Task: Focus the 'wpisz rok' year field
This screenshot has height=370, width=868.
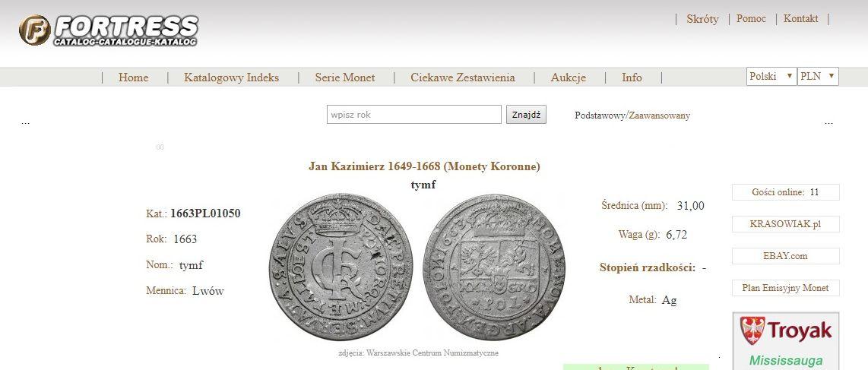Action: pos(414,115)
